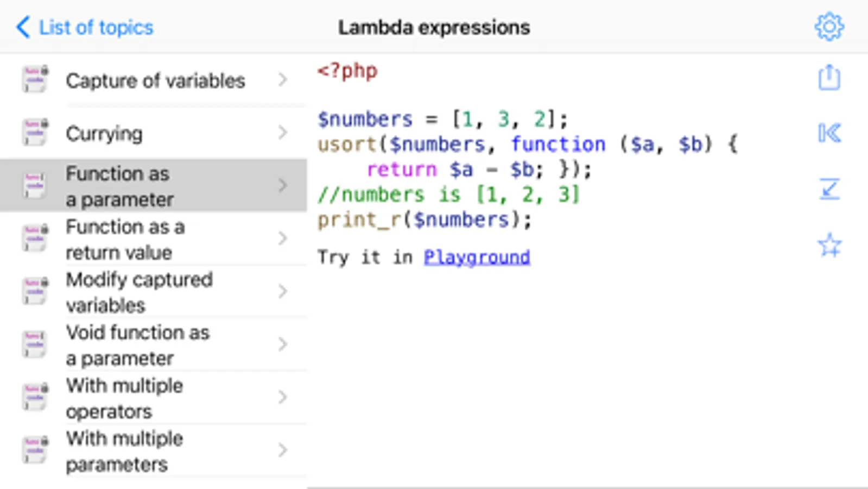Image resolution: width=868 pixels, height=489 pixels.
Task: Tap the Currying document icon
Action: [35, 133]
